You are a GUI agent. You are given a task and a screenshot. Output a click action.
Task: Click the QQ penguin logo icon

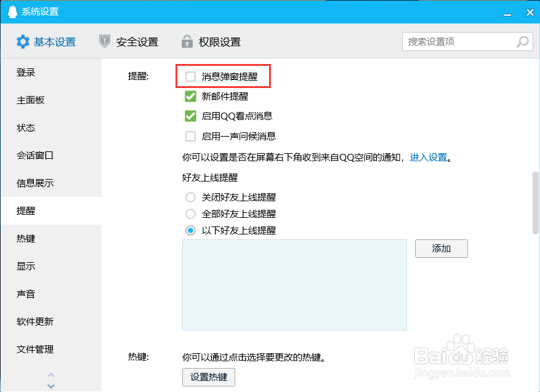pos(12,12)
